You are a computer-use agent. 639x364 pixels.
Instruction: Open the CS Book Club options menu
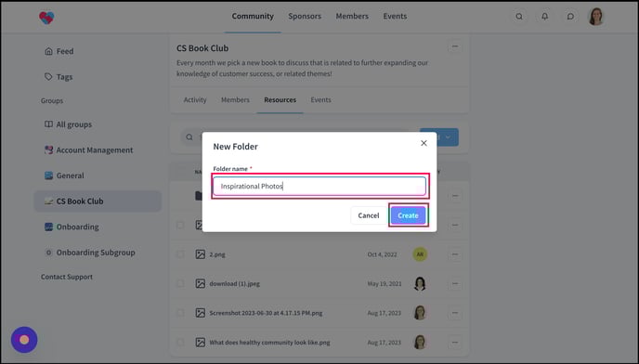(x=455, y=46)
